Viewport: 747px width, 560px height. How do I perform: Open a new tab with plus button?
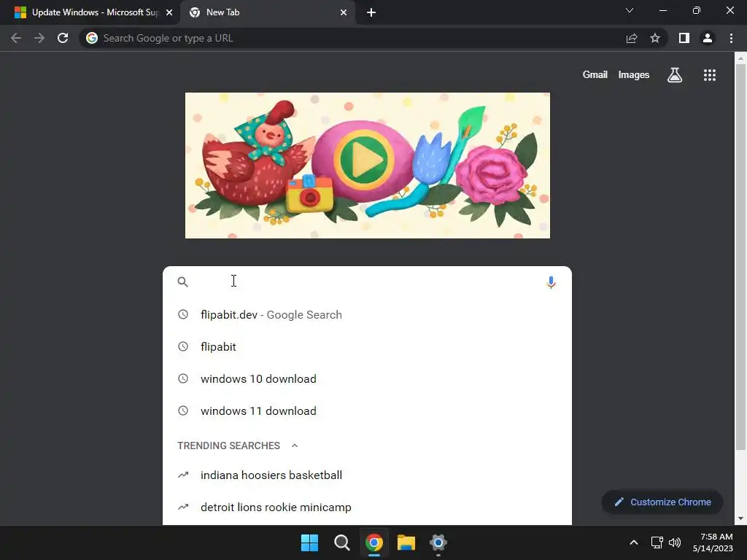click(371, 12)
